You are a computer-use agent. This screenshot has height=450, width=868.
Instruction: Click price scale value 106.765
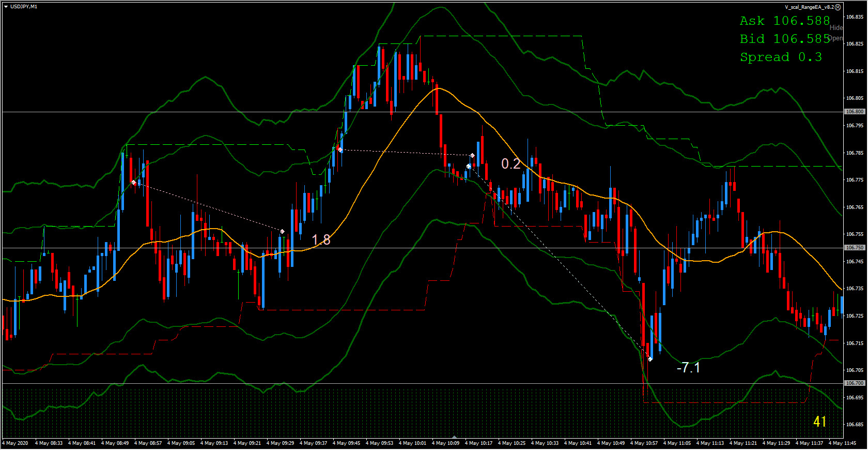point(855,207)
